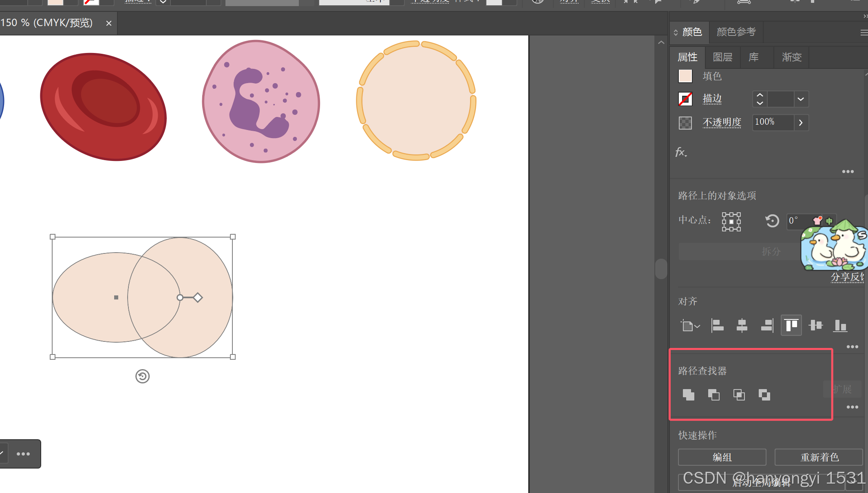Click the fx effects icon

click(681, 152)
